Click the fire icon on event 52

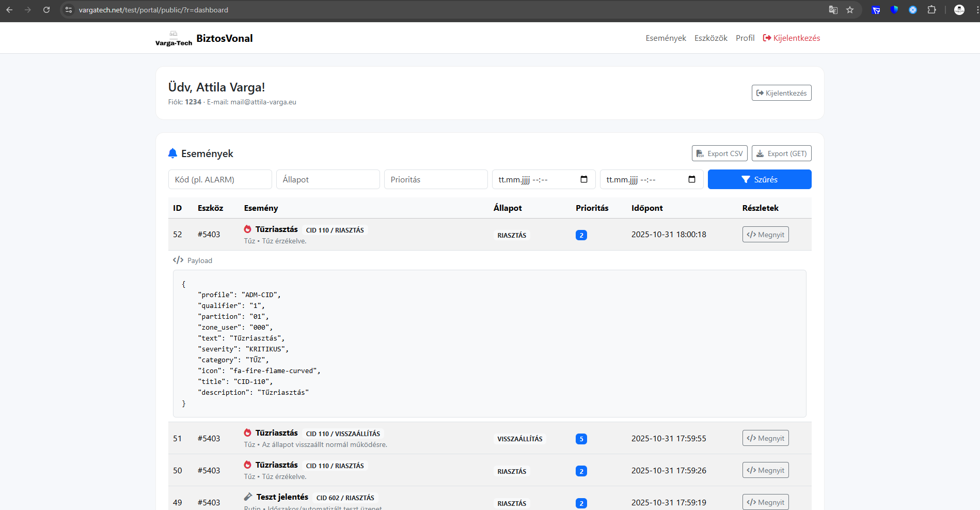click(x=248, y=229)
